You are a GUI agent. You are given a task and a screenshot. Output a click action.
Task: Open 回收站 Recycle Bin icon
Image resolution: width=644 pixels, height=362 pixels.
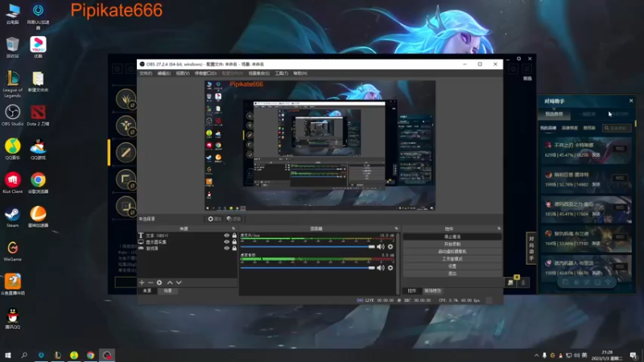13,47
